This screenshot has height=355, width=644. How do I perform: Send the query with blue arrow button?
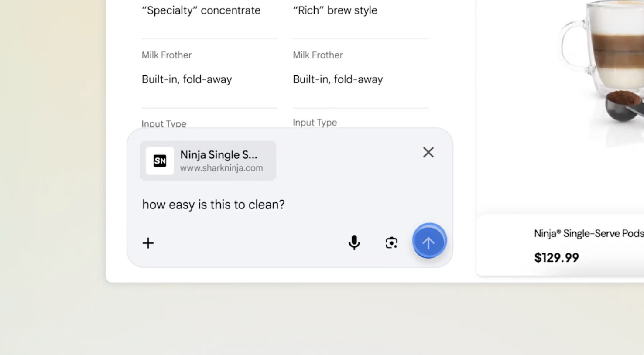coord(429,241)
